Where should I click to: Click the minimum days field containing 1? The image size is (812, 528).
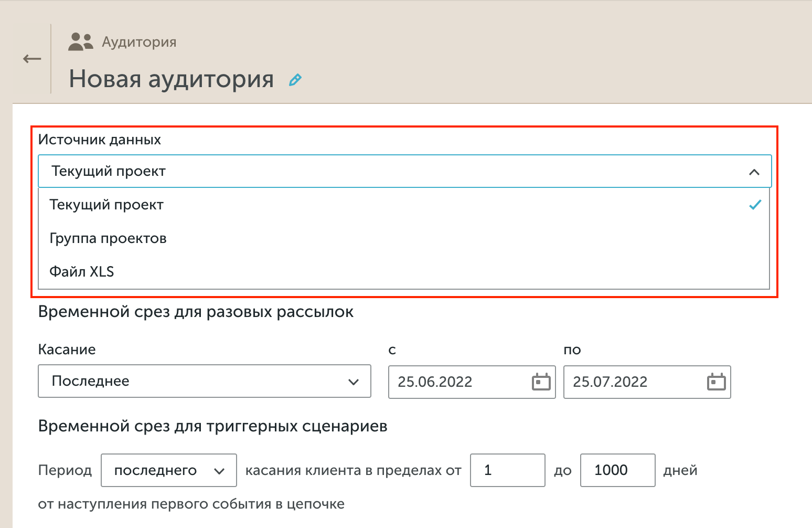point(507,470)
